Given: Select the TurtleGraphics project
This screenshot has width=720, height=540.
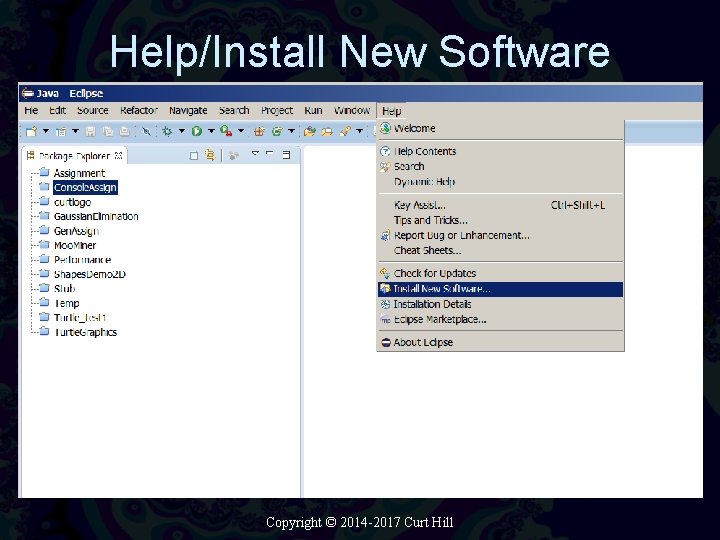Looking at the screenshot, I should pyautogui.click(x=85, y=332).
